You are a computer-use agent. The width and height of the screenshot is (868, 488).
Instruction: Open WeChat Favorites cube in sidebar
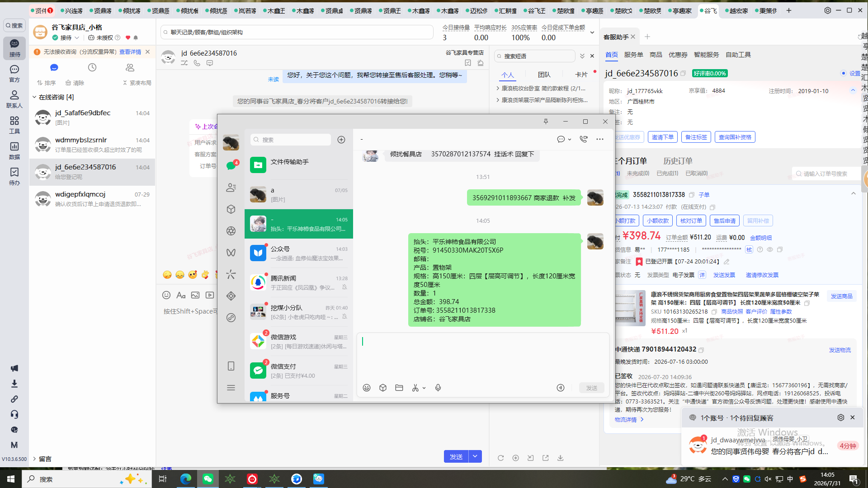pyautogui.click(x=231, y=209)
